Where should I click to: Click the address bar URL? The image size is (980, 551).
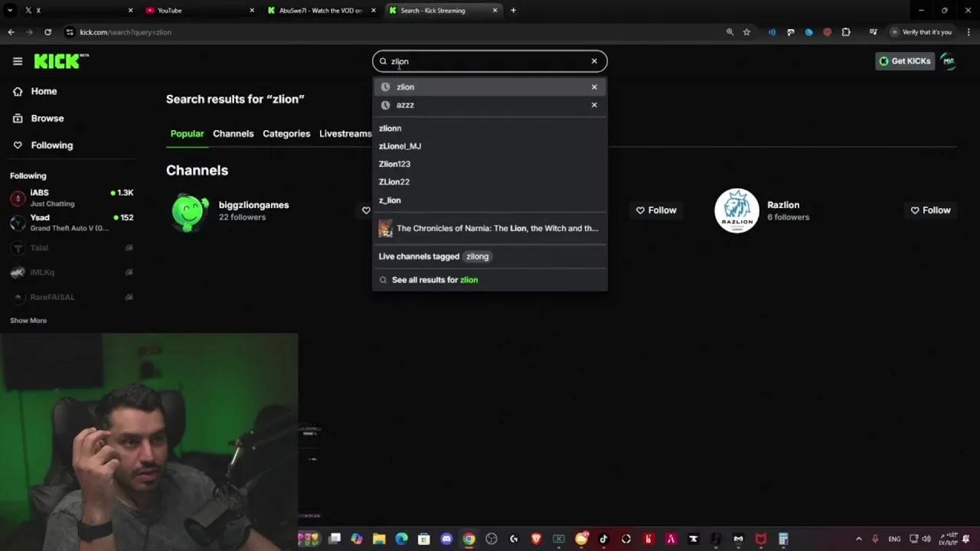(x=126, y=32)
